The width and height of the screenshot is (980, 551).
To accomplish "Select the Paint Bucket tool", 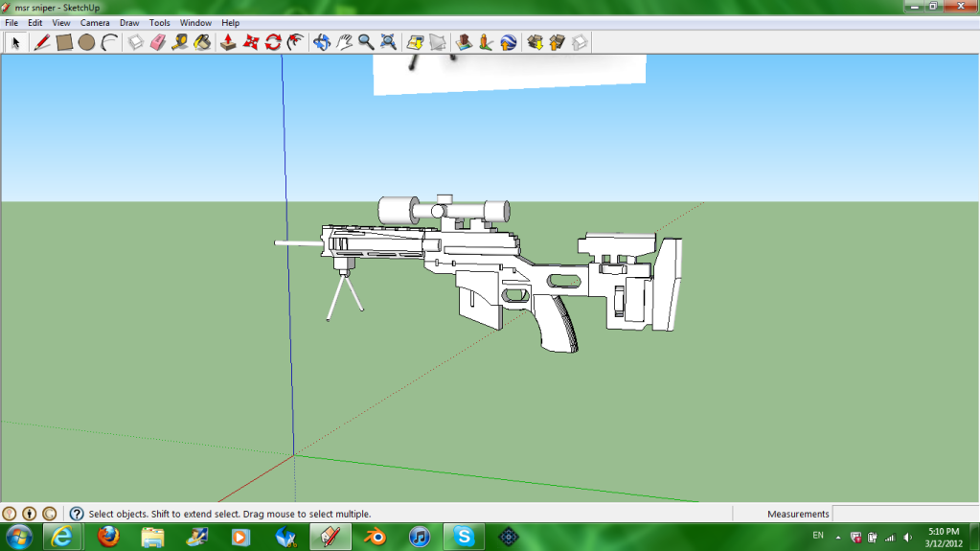I will 202,42.
